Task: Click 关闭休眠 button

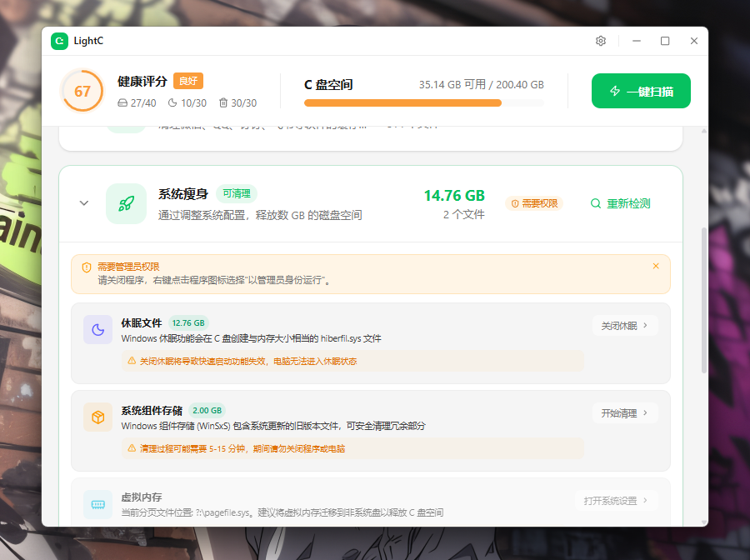Action: tap(625, 326)
